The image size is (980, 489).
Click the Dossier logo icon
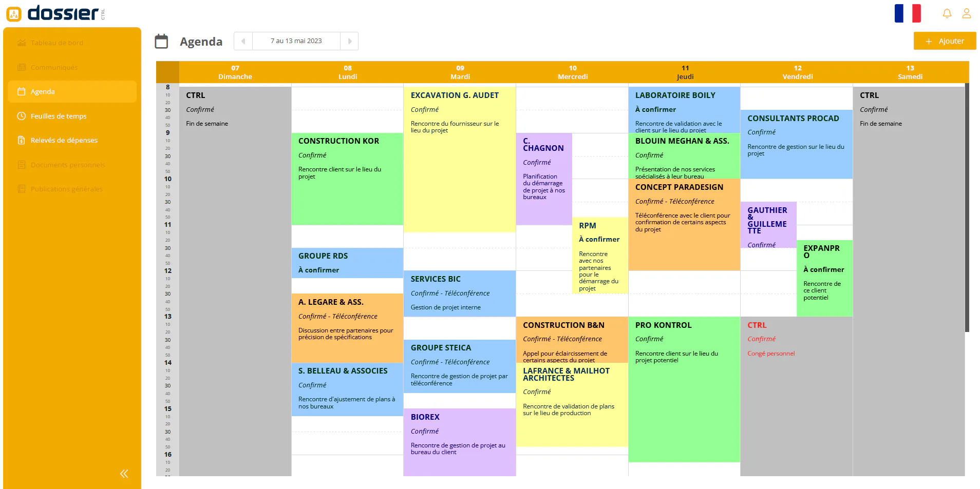(x=14, y=14)
